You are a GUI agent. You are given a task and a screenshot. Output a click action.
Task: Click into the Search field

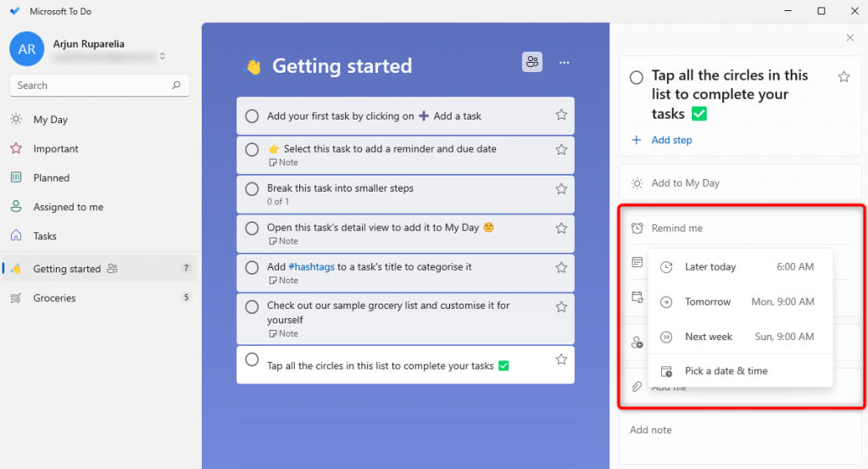click(x=100, y=86)
